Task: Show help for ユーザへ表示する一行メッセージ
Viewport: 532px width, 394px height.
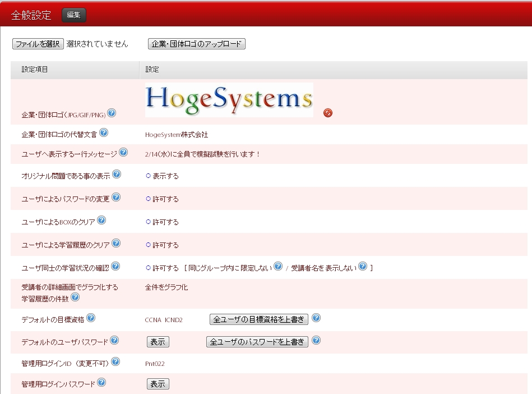Action: (x=123, y=152)
